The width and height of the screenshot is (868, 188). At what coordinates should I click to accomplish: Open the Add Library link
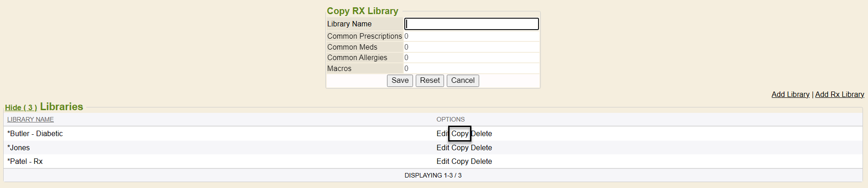tap(790, 94)
